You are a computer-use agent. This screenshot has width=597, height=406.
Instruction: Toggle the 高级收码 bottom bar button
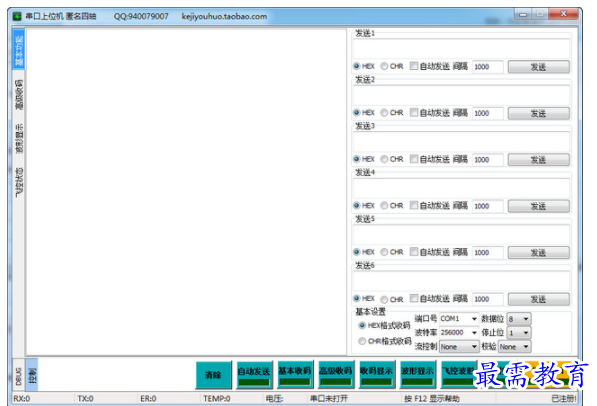[336, 375]
